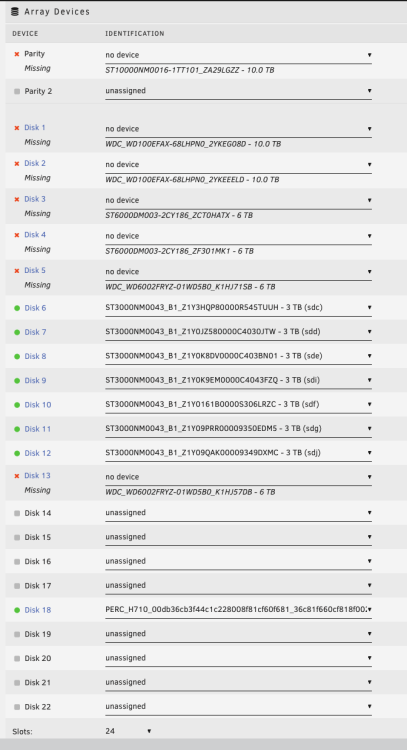
Task: Open the Disk 7 device selection dropdown
Action: tap(239, 331)
